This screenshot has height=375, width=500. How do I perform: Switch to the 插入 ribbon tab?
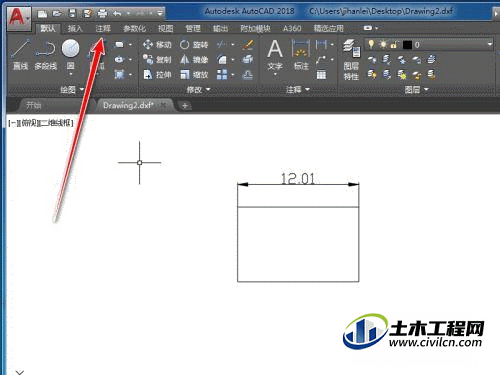point(75,28)
